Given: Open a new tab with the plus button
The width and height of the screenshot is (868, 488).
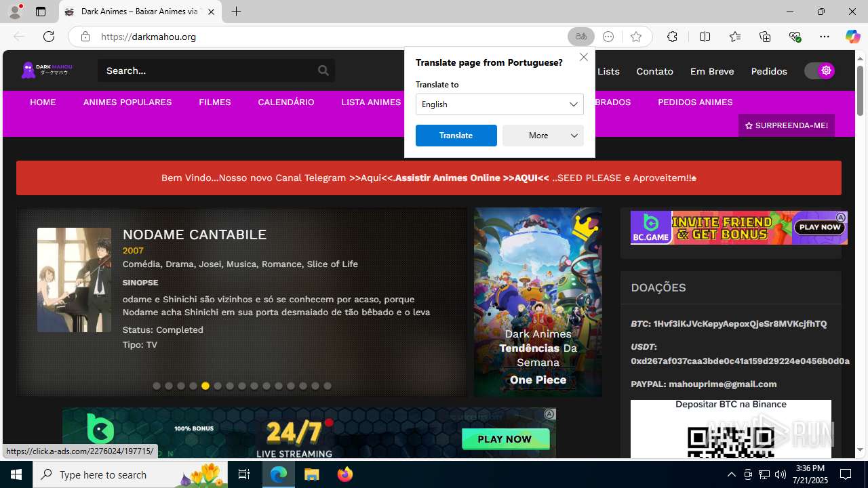Looking at the screenshot, I should (236, 12).
